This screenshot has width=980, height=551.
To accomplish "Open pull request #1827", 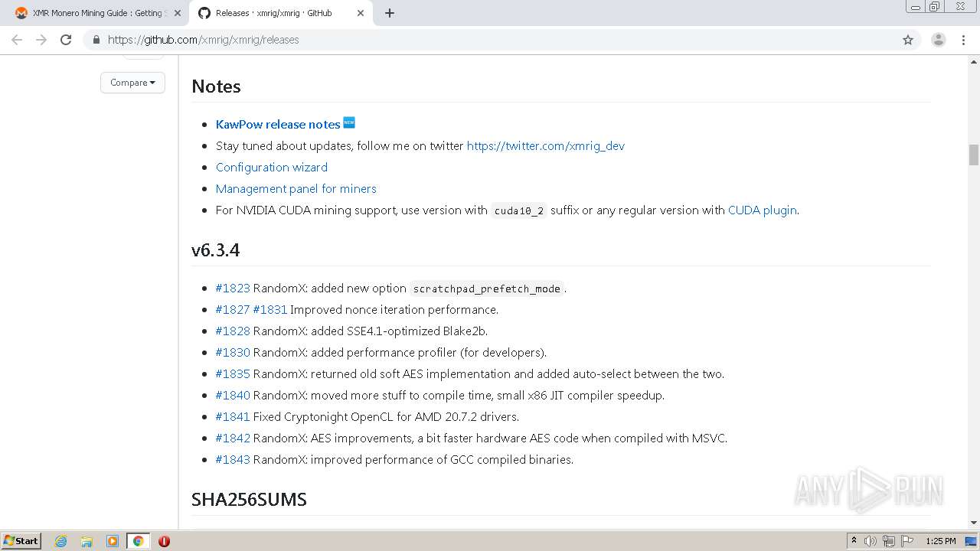I will coord(233,309).
